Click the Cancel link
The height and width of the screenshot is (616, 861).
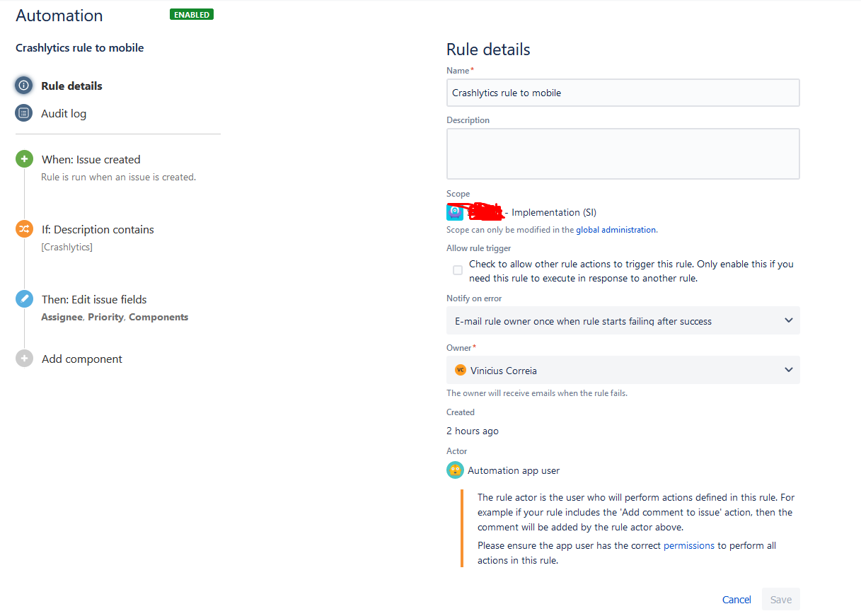pyautogui.click(x=736, y=599)
